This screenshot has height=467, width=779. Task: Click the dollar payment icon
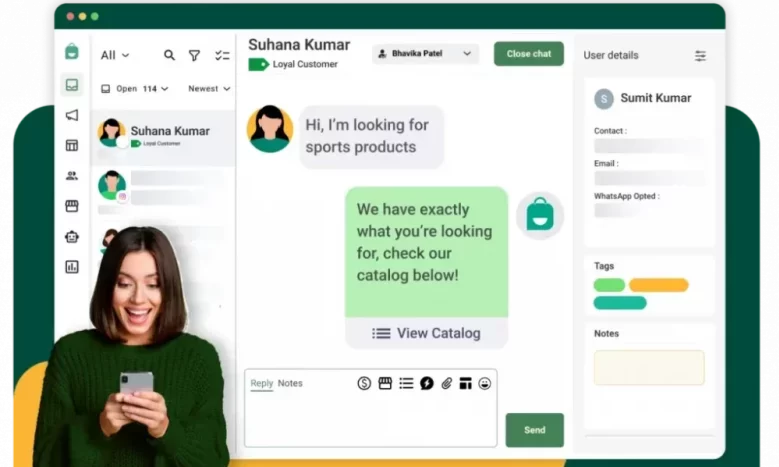364,383
